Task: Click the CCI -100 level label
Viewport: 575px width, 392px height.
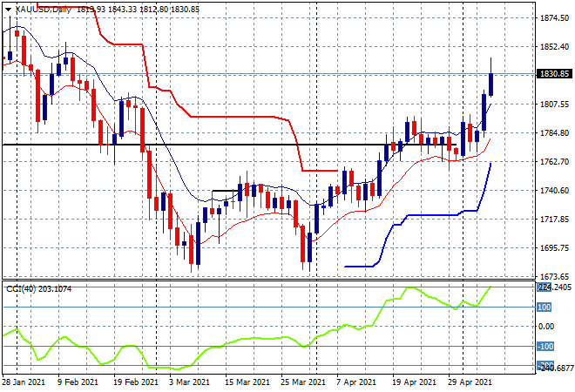Action: [545, 346]
